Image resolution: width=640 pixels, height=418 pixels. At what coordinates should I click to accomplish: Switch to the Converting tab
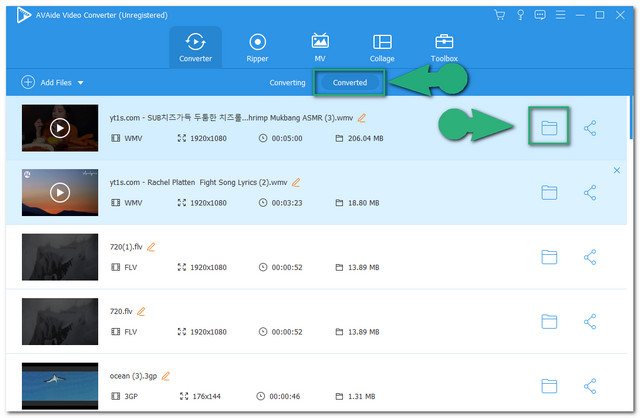[288, 82]
